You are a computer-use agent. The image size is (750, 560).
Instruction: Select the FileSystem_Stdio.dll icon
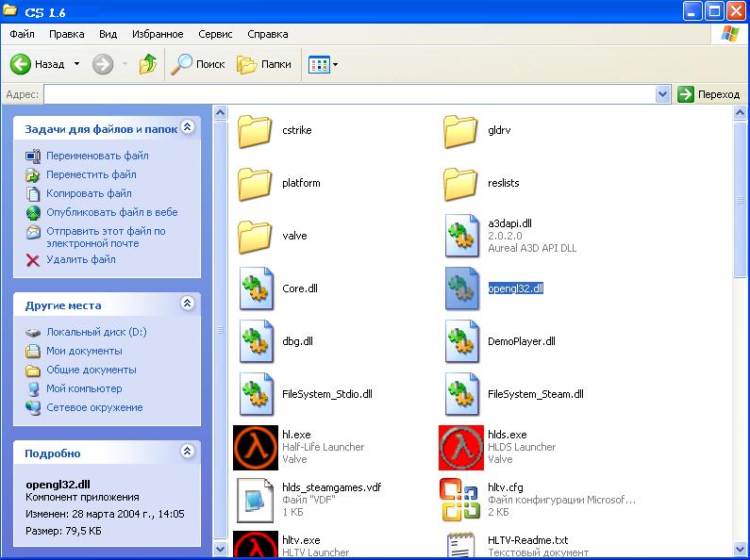(x=257, y=394)
